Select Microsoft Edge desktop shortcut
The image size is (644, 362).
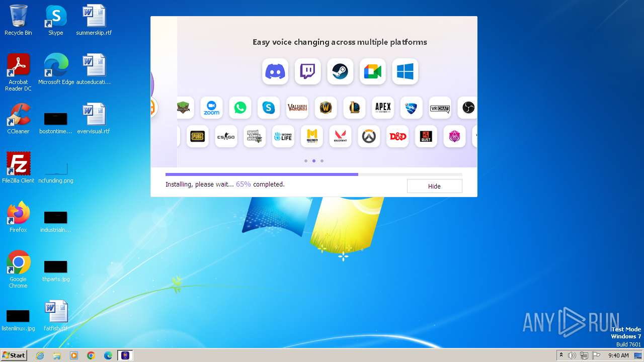[56, 69]
